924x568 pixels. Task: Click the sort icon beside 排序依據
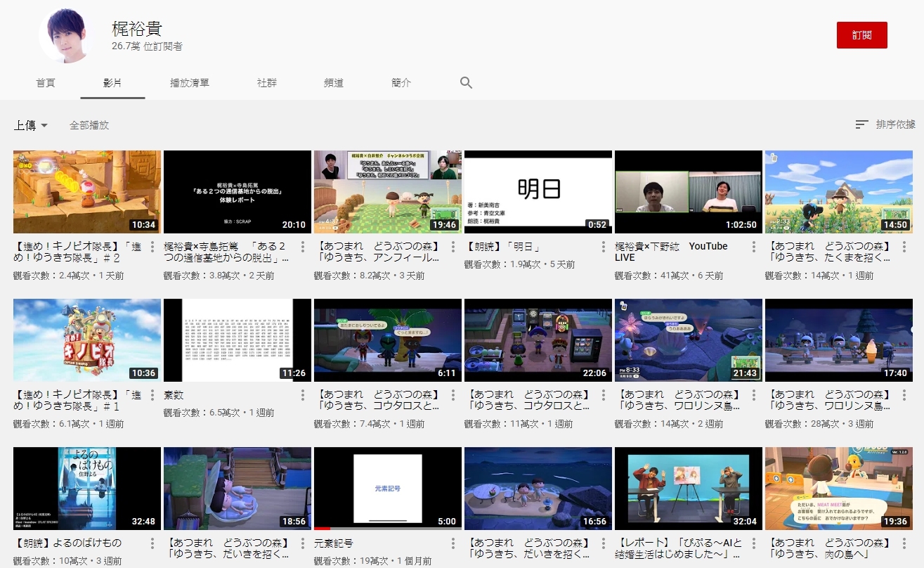[x=861, y=124]
